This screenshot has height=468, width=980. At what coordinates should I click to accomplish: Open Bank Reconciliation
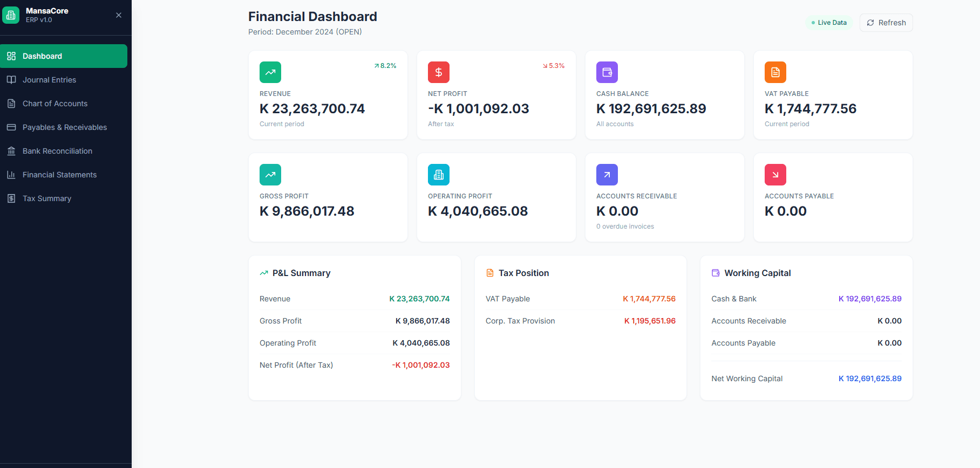tap(64, 151)
